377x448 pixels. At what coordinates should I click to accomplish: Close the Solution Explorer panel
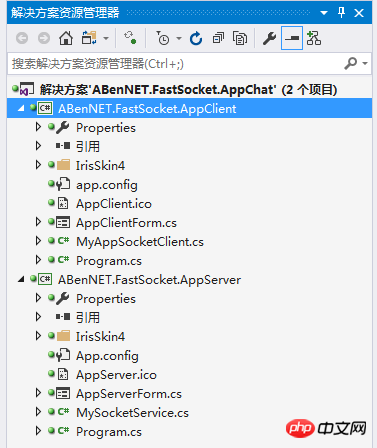pyautogui.click(x=359, y=13)
